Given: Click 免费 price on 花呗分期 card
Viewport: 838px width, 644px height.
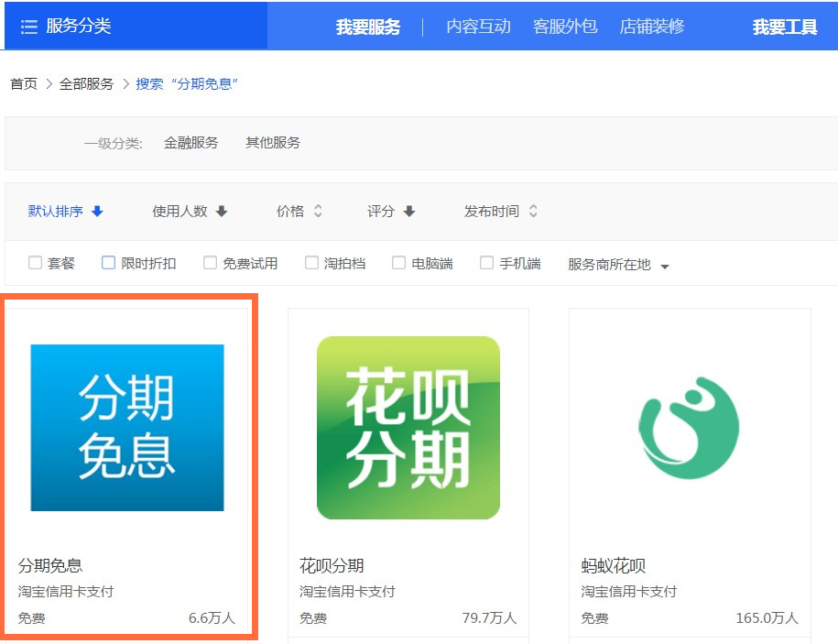Looking at the screenshot, I should 312,618.
